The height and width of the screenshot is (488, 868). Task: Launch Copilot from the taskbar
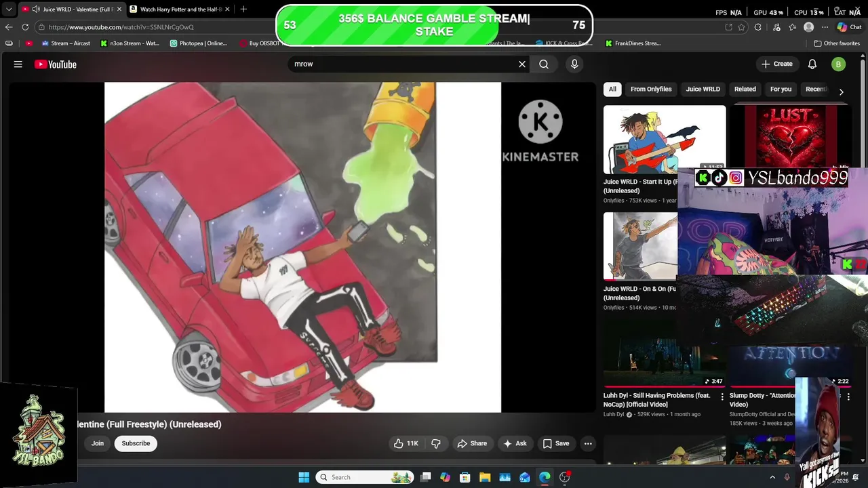coord(445,477)
